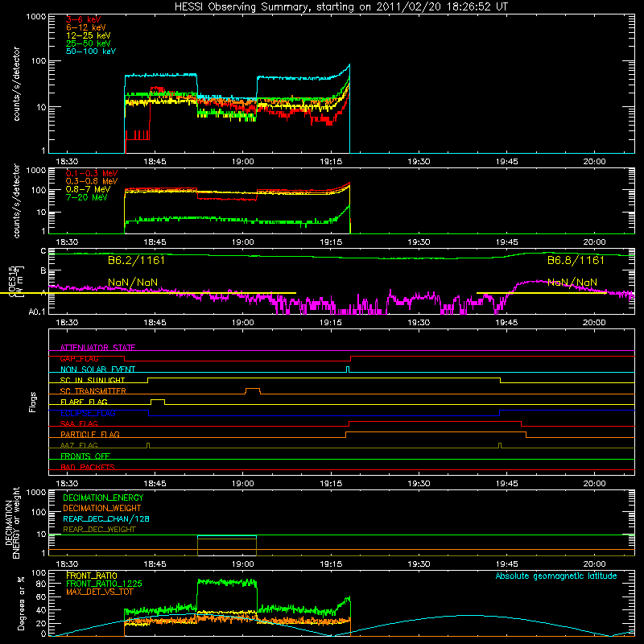
Task: Click the HESSI Observing Summary title text
Action: click(x=341, y=7)
